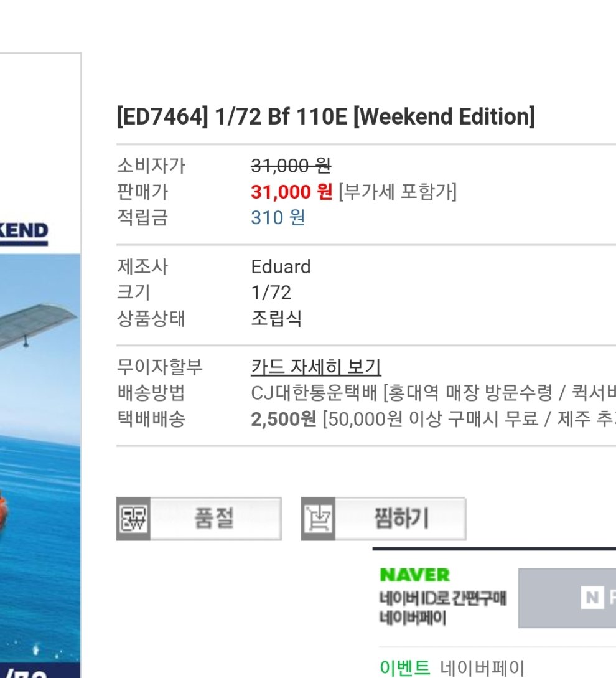Click the struck-through 31,000 원 consumer price
Viewport: 616px width, 678px height.
(291, 166)
